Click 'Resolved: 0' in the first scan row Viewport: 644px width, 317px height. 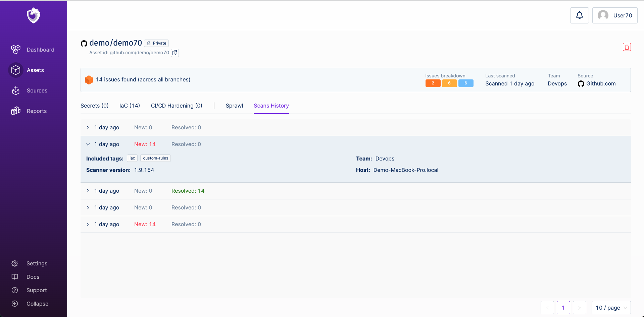coord(186,128)
